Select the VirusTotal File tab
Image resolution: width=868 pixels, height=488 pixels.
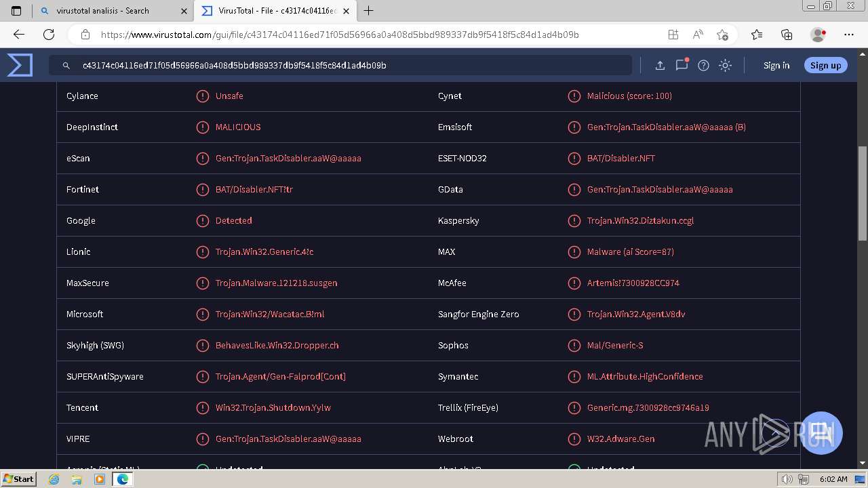[275, 10]
